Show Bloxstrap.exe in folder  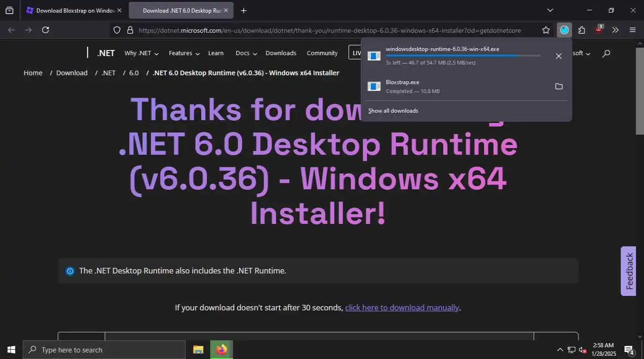pos(558,86)
